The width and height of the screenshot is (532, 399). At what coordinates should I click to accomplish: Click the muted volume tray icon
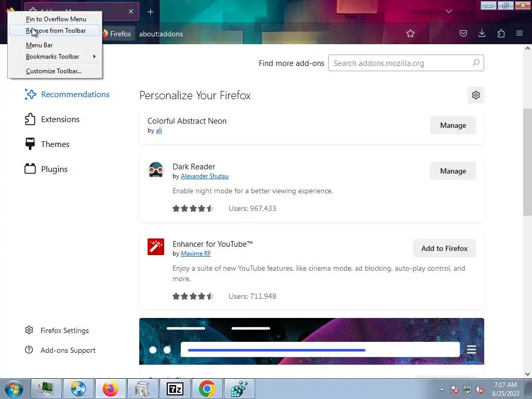click(480, 389)
